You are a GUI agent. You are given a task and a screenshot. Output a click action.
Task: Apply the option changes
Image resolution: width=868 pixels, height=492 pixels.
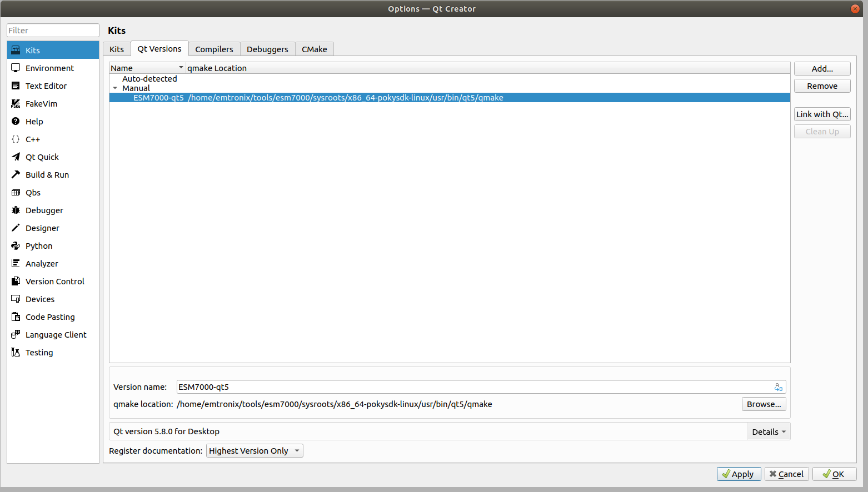(x=739, y=474)
